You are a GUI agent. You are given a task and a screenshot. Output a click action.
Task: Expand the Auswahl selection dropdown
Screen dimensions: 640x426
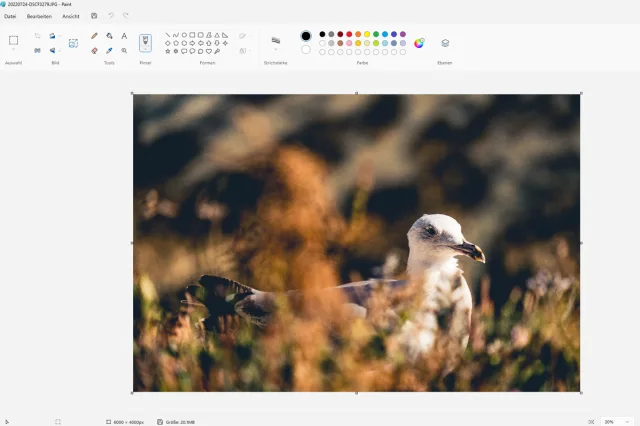[x=13, y=51]
